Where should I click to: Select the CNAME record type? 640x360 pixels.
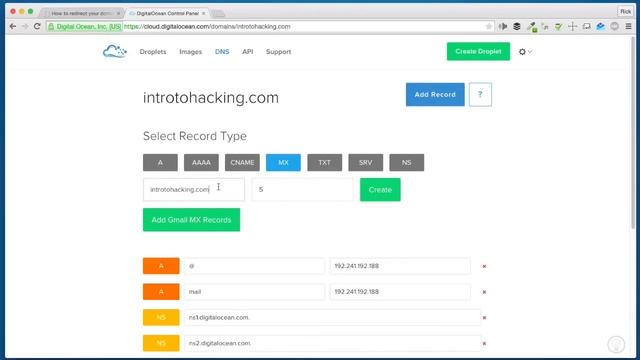[x=242, y=162]
